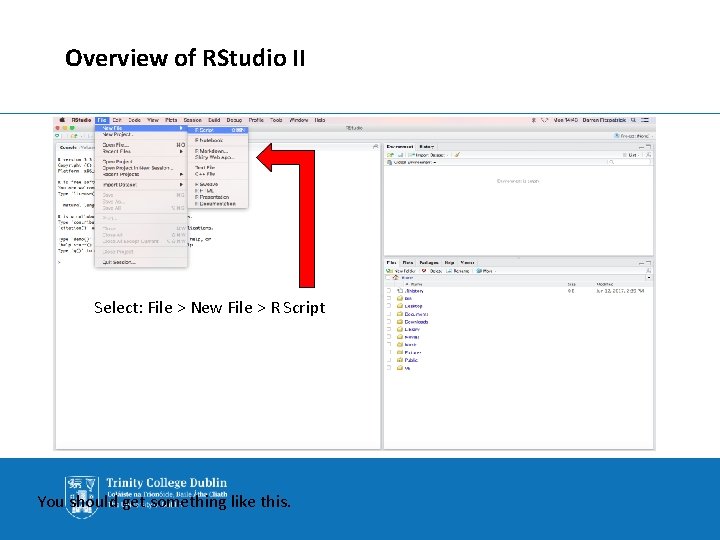This screenshot has height=540, width=720.
Task: Select Open Project... in File menu
Action: [141, 162]
